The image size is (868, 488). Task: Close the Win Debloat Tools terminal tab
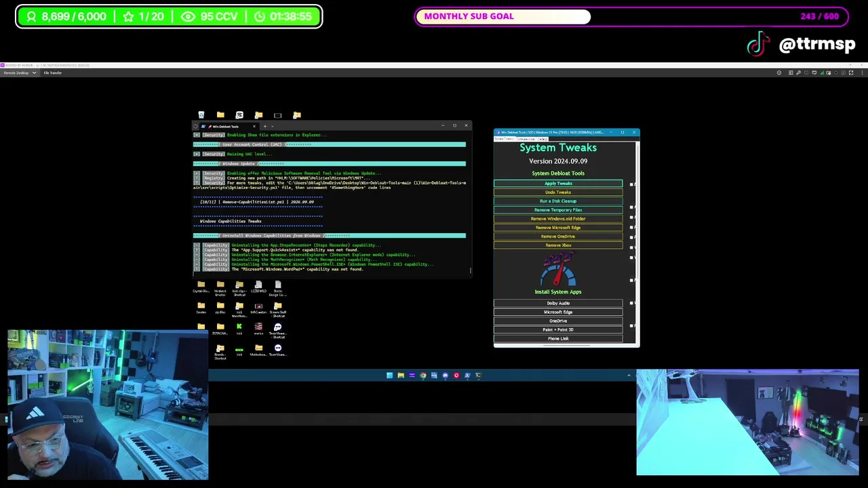pyautogui.click(x=254, y=126)
